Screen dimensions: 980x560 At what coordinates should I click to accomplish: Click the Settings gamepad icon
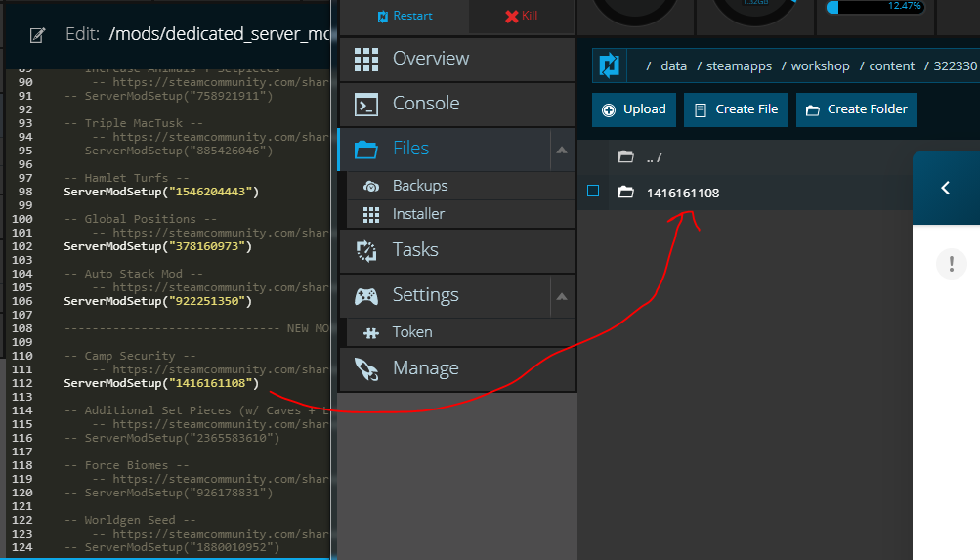[366, 295]
